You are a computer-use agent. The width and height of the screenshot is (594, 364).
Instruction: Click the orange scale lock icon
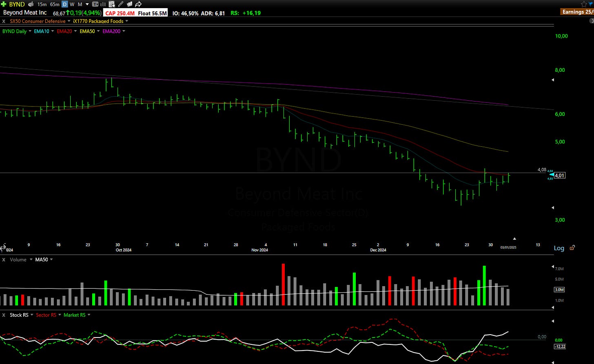coord(572,247)
